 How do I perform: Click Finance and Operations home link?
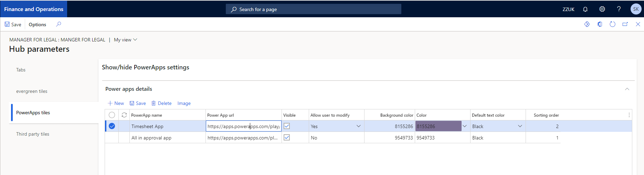34,9
